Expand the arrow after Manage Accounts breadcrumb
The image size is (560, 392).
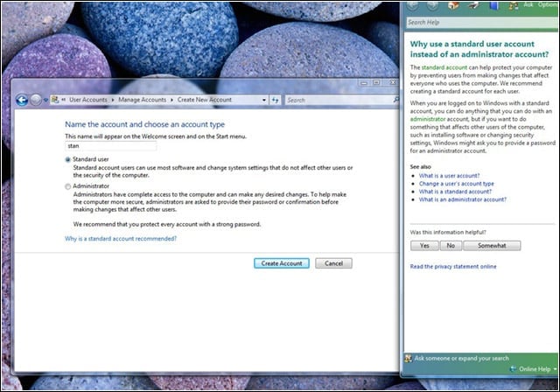(171, 100)
